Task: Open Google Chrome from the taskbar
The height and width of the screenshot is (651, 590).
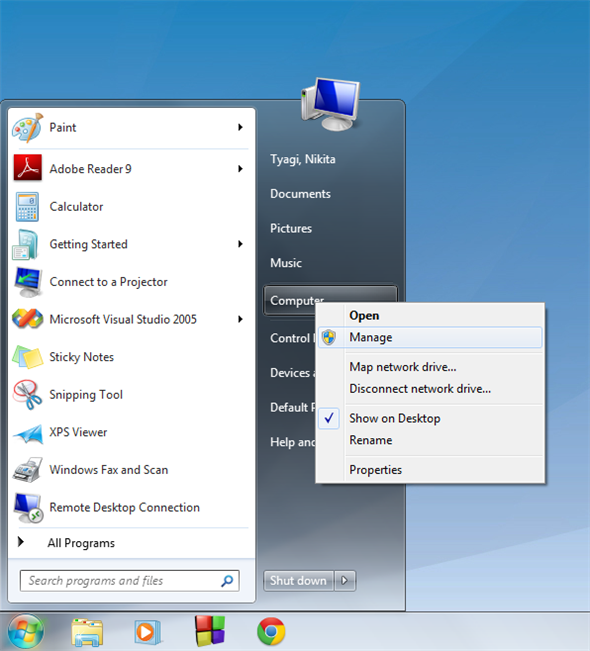Action: (271, 631)
